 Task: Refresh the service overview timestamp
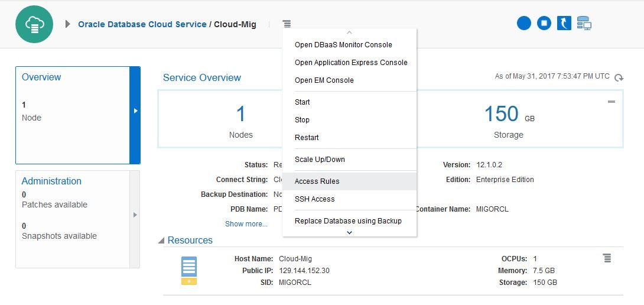619,77
